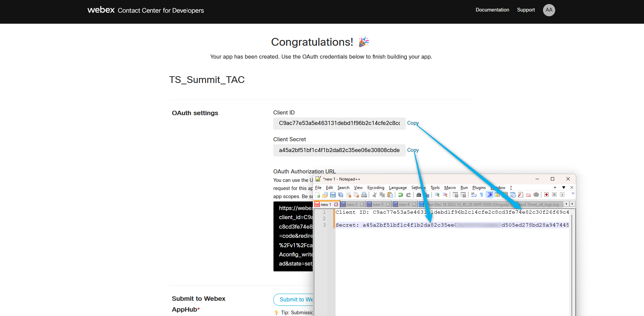The height and width of the screenshot is (316, 644).
Task: Open the Edit menu in Notepad++
Action: point(329,188)
